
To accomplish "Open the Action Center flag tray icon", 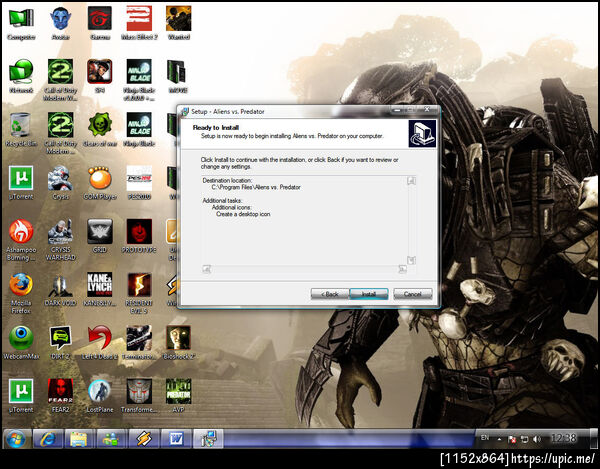I will coord(512,439).
